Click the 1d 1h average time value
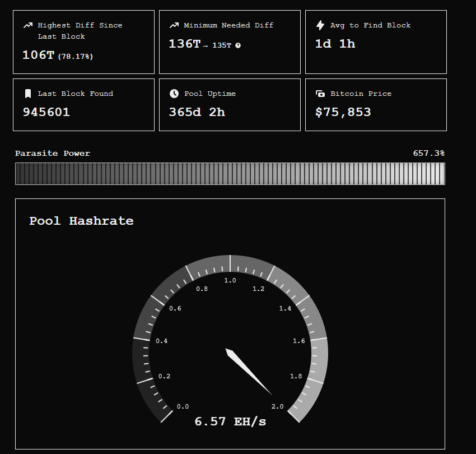The width and height of the screenshot is (476, 454). tap(335, 44)
